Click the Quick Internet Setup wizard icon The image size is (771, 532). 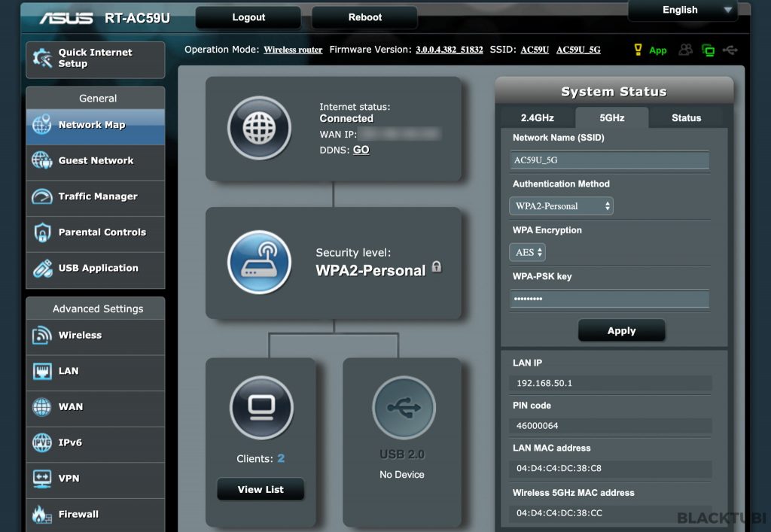pyautogui.click(x=42, y=59)
